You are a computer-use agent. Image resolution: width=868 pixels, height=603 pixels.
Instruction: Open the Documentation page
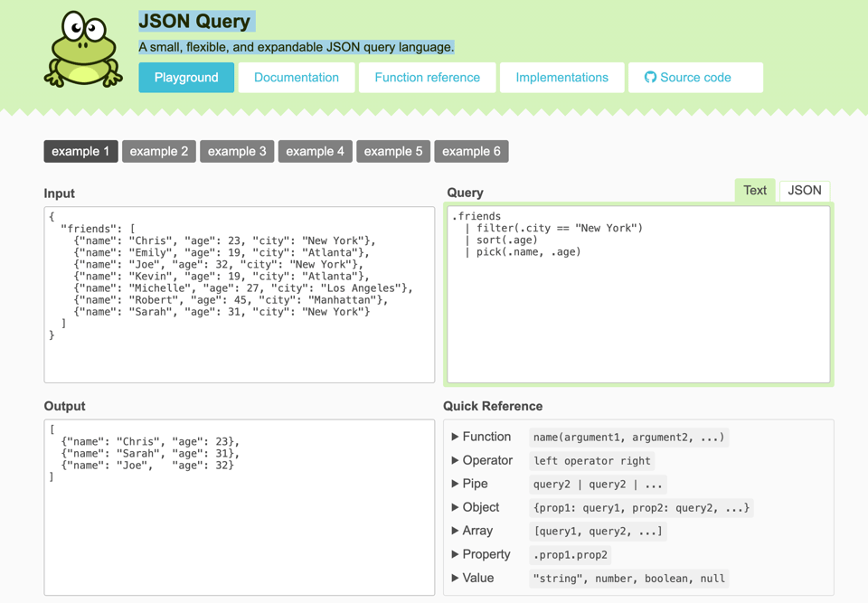click(x=297, y=77)
